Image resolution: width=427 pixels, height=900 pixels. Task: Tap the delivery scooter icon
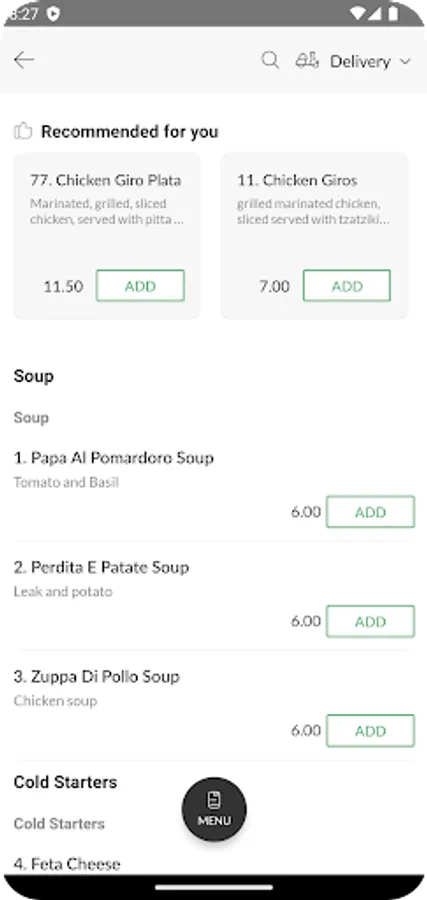(307, 61)
